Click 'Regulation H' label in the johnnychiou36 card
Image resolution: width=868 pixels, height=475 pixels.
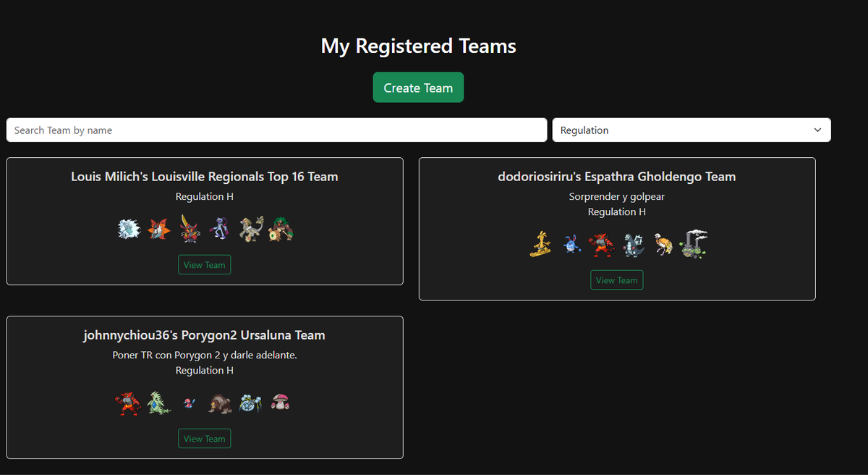click(205, 371)
